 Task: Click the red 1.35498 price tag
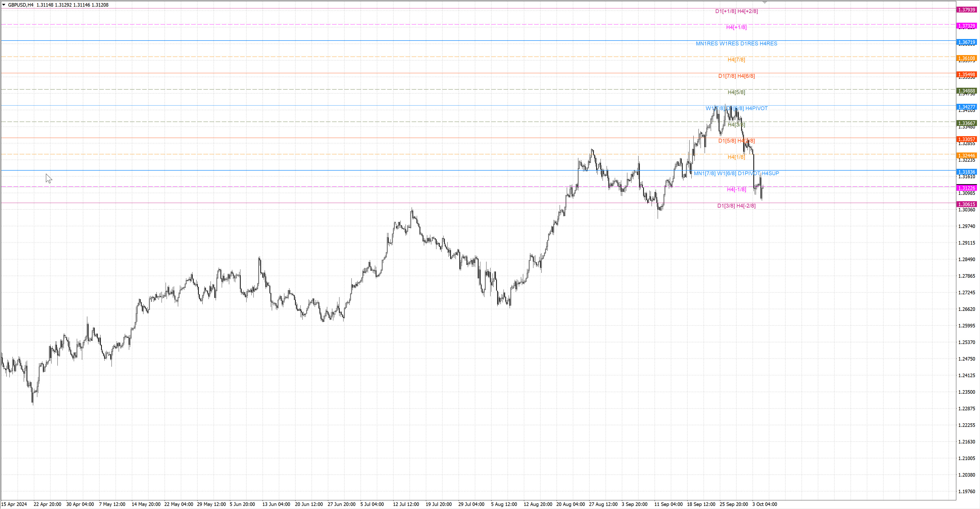pyautogui.click(x=966, y=74)
